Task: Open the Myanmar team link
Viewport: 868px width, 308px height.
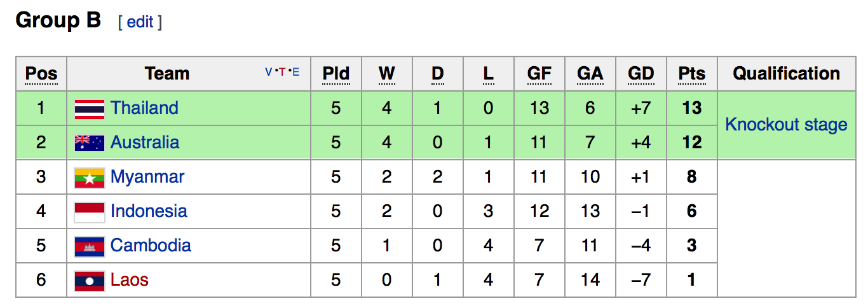Action: 147,177
